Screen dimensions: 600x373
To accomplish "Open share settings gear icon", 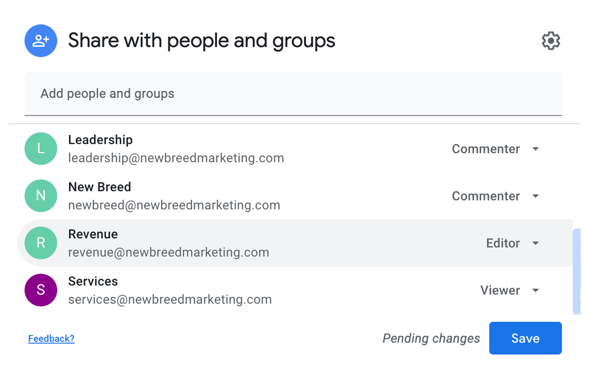I will point(551,41).
